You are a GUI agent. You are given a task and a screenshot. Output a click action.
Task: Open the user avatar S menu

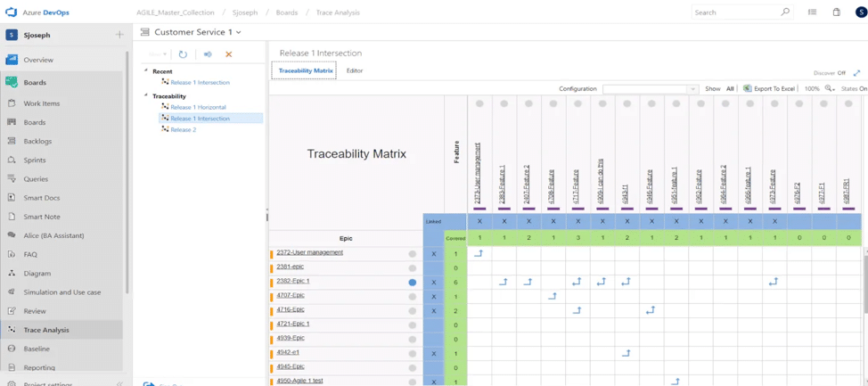pyautogui.click(x=860, y=12)
